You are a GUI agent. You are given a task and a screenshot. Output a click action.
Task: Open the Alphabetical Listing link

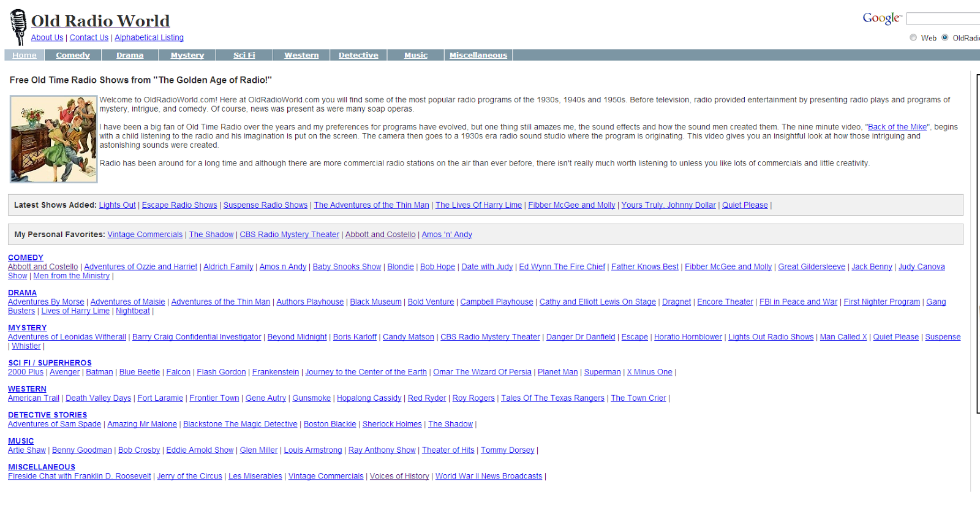tap(149, 37)
